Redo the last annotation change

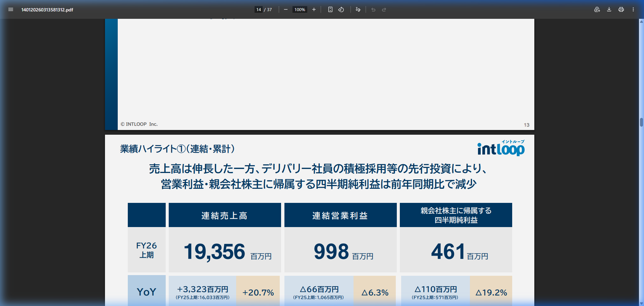[383, 10]
